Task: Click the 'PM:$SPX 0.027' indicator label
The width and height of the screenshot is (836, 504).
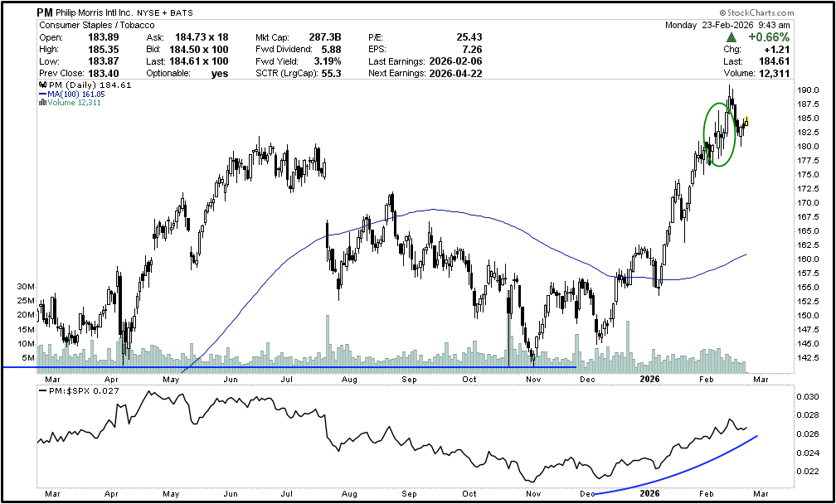Action: point(83,391)
